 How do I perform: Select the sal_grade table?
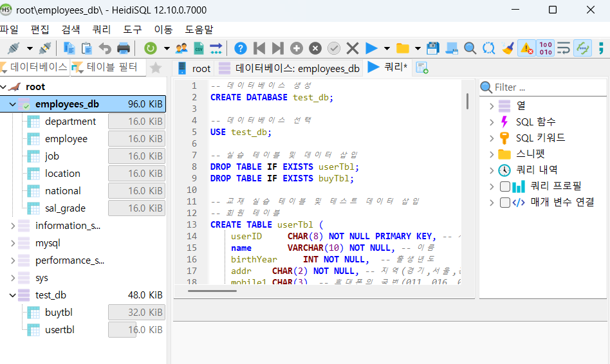click(65, 208)
